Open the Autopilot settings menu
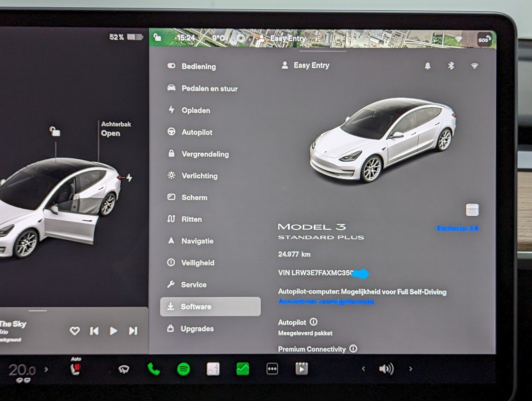The height and width of the screenshot is (401, 532). coord(190,132)
